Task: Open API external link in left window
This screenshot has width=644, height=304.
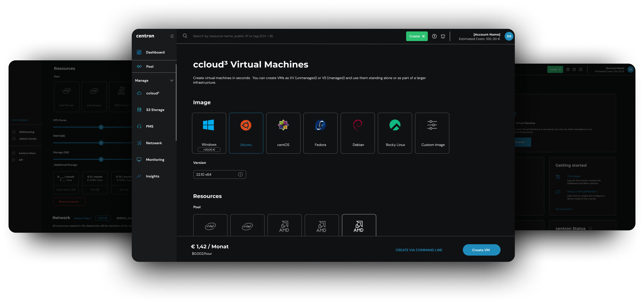Action: [18, 160]
